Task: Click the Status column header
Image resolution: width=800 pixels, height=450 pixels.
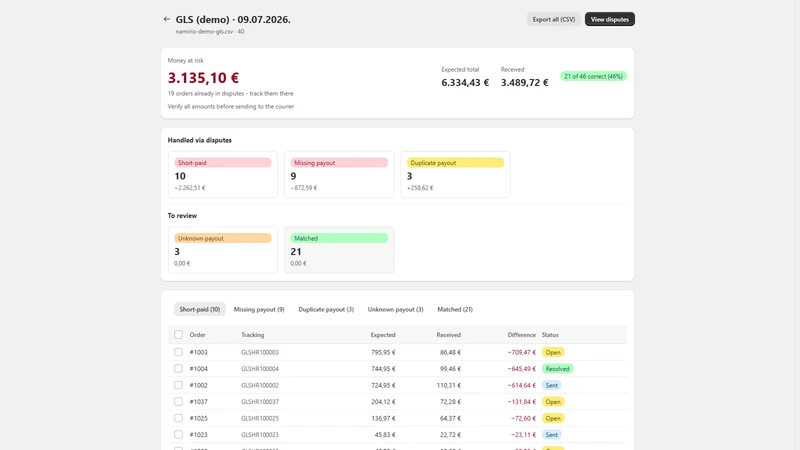Action: pyautogui.click(x=550, y=335)
